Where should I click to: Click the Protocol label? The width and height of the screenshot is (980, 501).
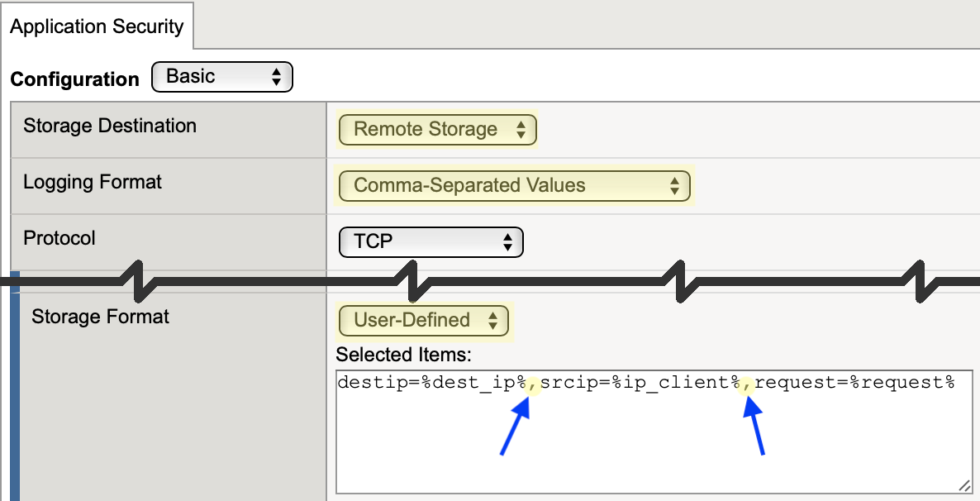click(59, 238)
